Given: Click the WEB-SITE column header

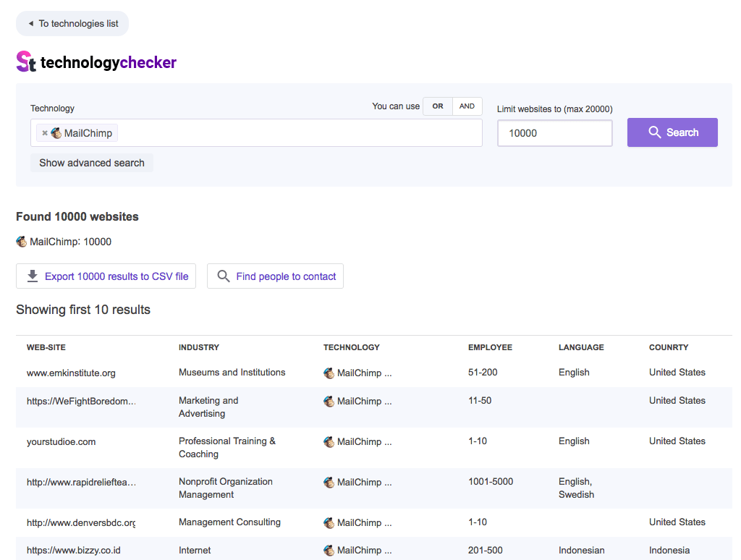Looking at the screenshot, I should click(x=46, y=347).
